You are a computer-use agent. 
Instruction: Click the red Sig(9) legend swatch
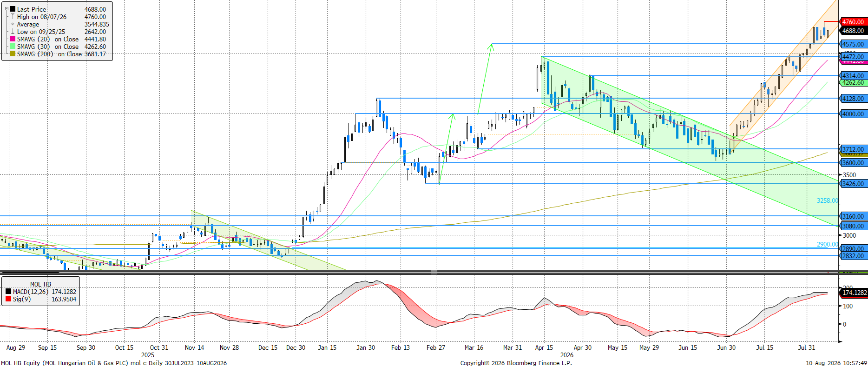coord(8,299)
